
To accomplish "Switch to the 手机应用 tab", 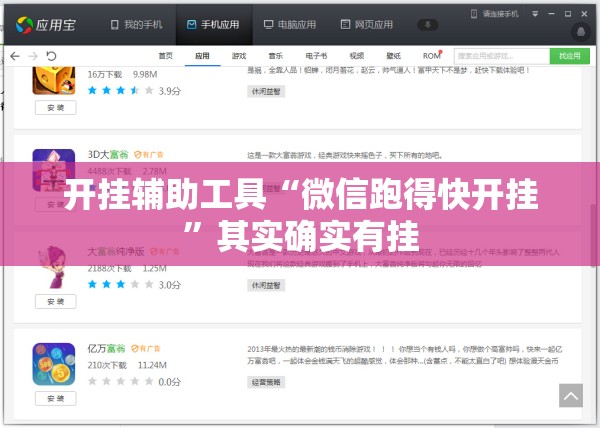I will tap(213, 25).
